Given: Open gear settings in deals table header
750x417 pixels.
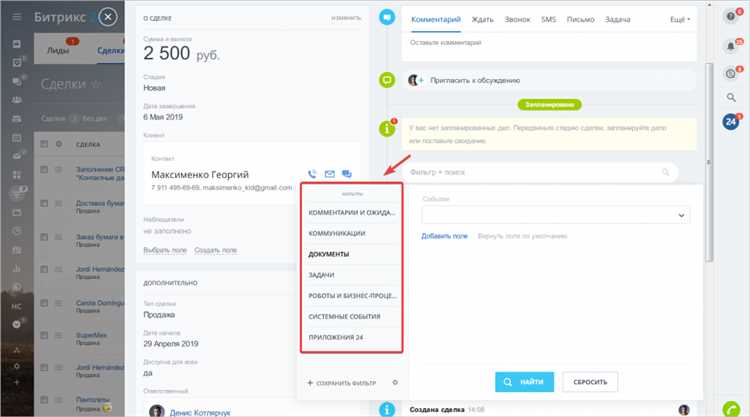Looking at the screenshot, I should pyautogui.click(x=58, y=144).
